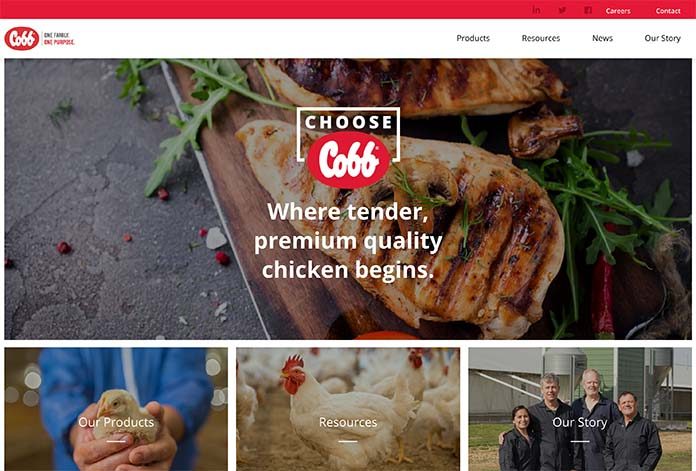
Task: Click the hero headline about premium chicken
Action: click(348, 241)
